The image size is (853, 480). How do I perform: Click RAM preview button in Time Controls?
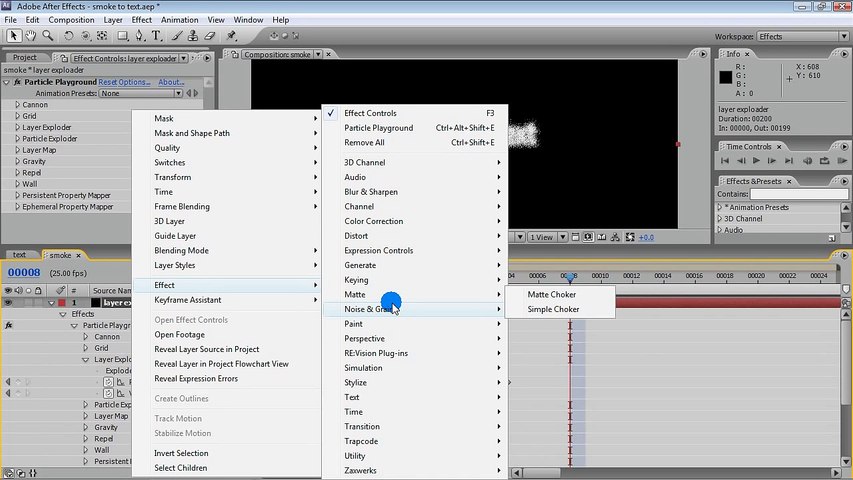842,161
